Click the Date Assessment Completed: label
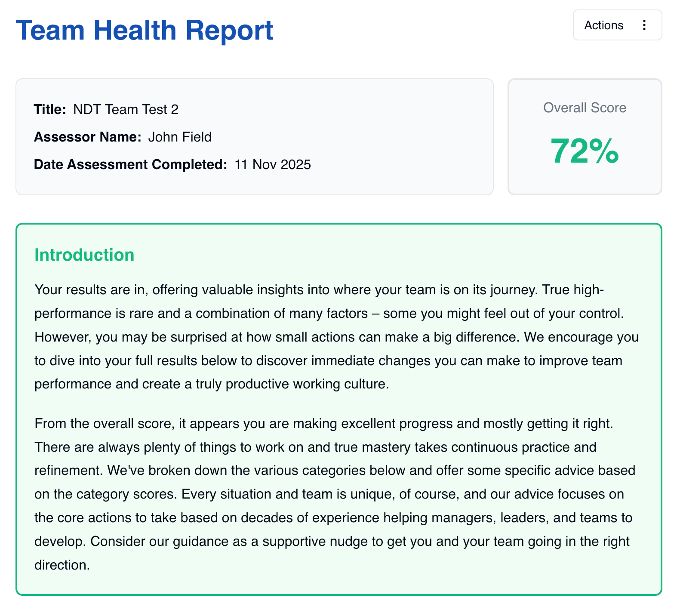Viewport: 677px width, 616px height. click(130, 165)
